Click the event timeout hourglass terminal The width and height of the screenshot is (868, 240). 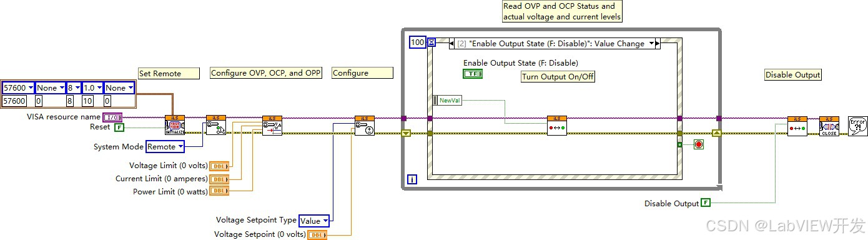point(432,42)
